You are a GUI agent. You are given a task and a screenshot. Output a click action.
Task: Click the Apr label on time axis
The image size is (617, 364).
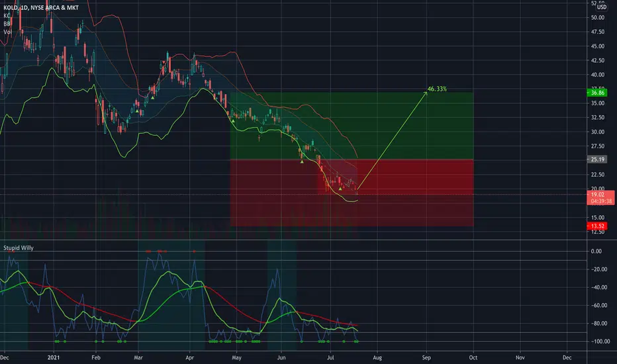[x=189, y=357]
